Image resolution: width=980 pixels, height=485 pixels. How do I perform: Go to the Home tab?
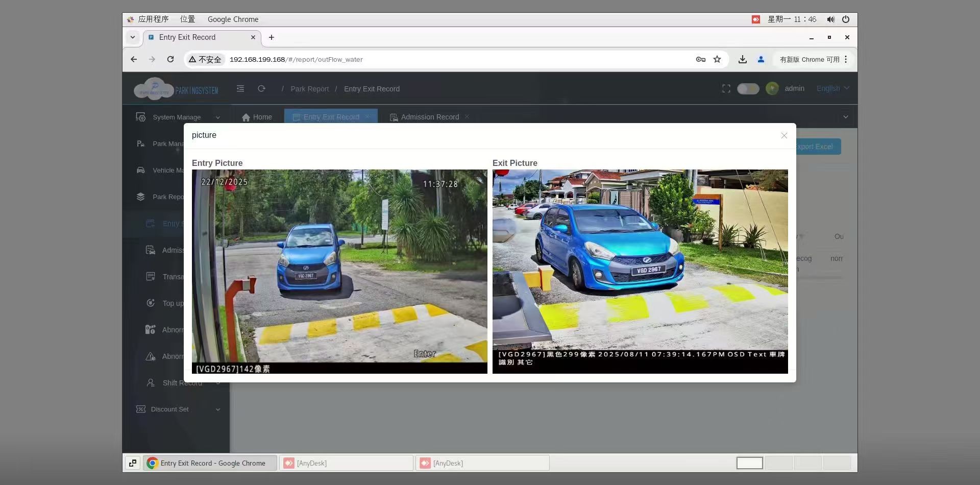pyautogui.click(x=257, y=117)
